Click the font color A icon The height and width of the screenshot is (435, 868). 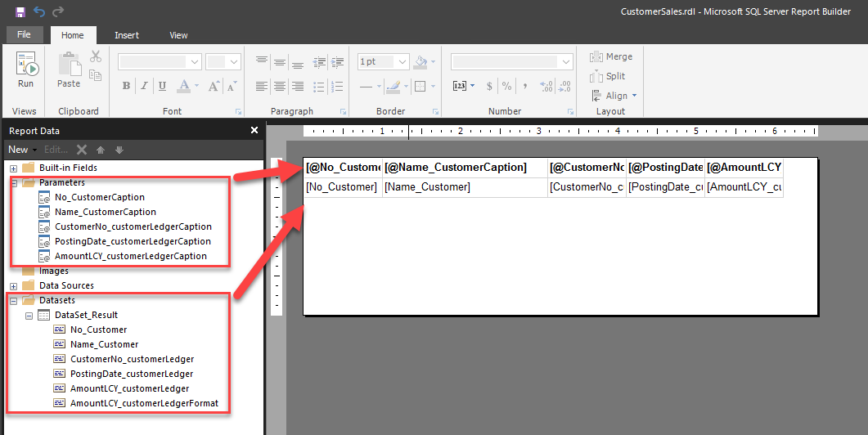click(184, 86)
